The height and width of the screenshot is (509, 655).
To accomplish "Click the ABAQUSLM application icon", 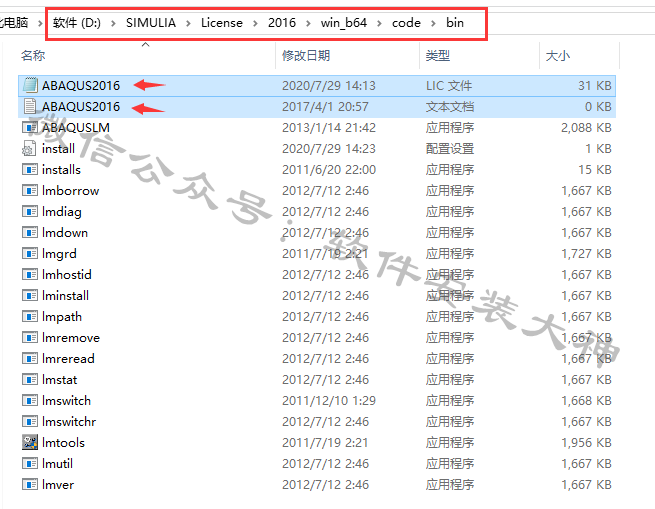I will click(30, 127).
